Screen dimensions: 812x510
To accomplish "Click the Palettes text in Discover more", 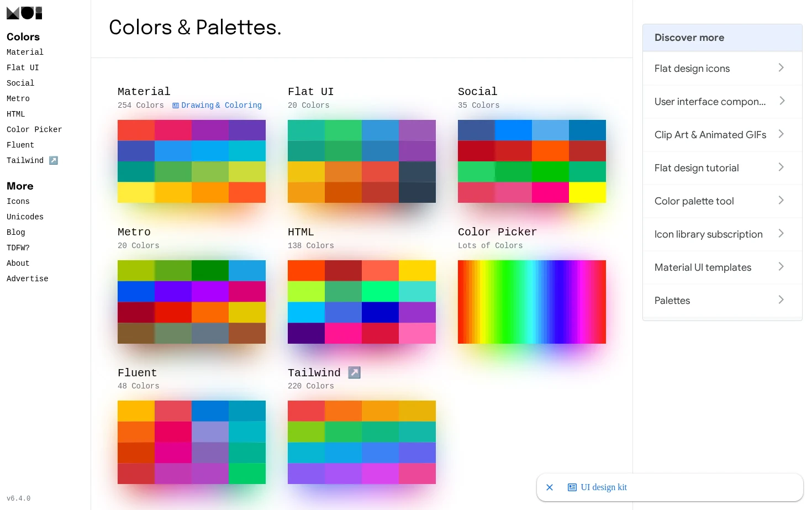I will click(672, 301).
